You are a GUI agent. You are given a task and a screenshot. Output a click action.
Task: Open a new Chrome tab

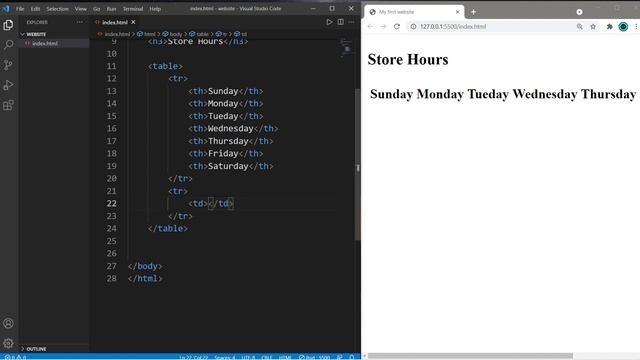pos(473,12)
